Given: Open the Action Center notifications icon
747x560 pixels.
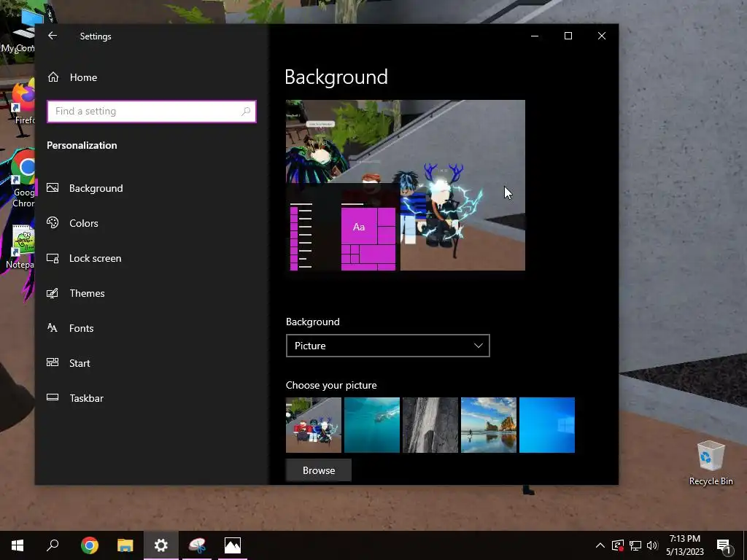Looking at the screenshot, I should 724,547.
